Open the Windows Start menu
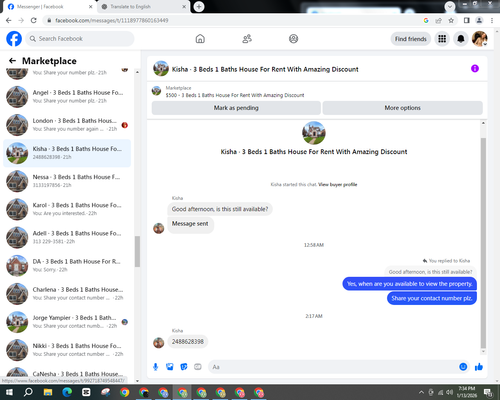The width and height of the screenshot is (500, 400). (9, 392)
